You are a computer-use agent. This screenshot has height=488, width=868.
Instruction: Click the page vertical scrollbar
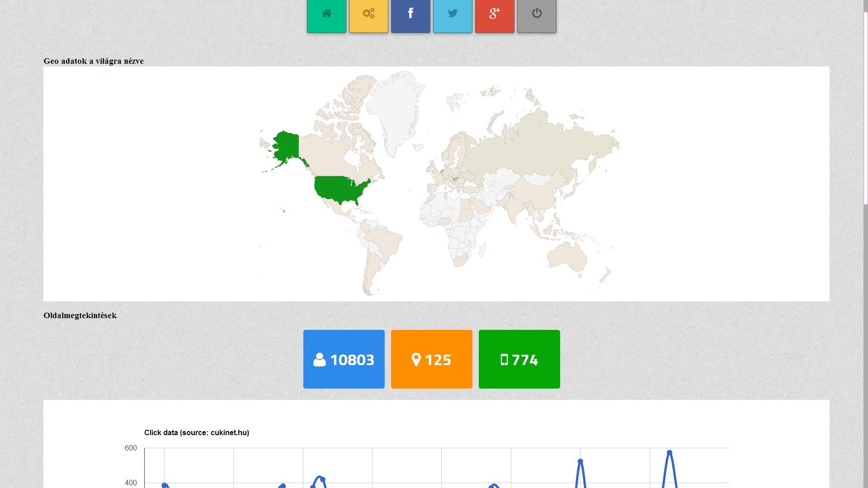tap(865, 108)
